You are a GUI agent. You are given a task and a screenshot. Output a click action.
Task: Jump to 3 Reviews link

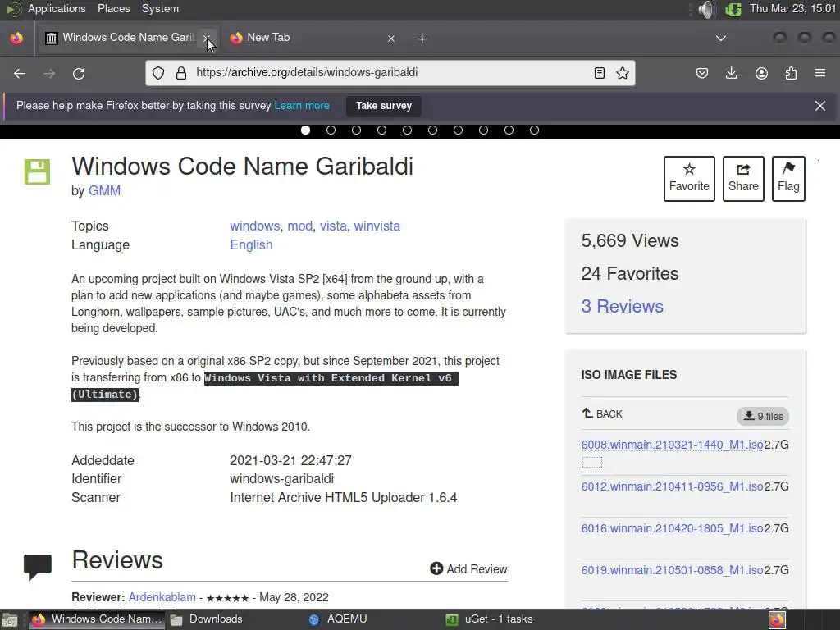click(x=623, y=307)
